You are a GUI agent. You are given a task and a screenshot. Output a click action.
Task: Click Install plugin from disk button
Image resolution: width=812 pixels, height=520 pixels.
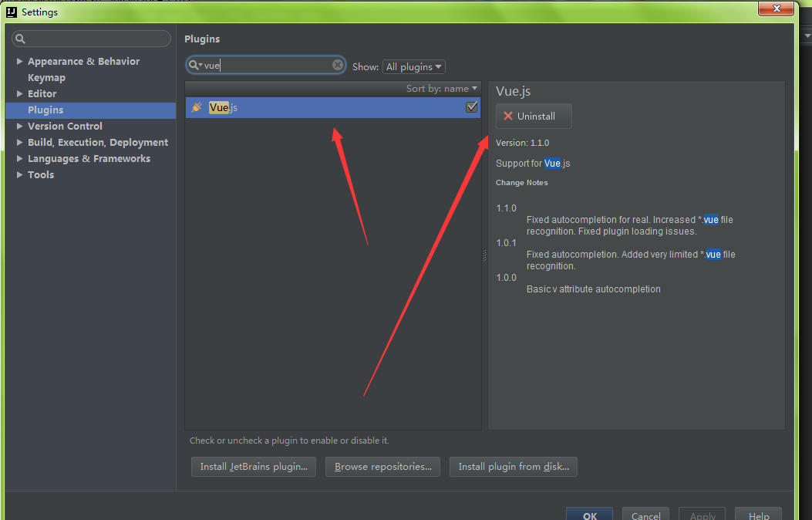514,467
